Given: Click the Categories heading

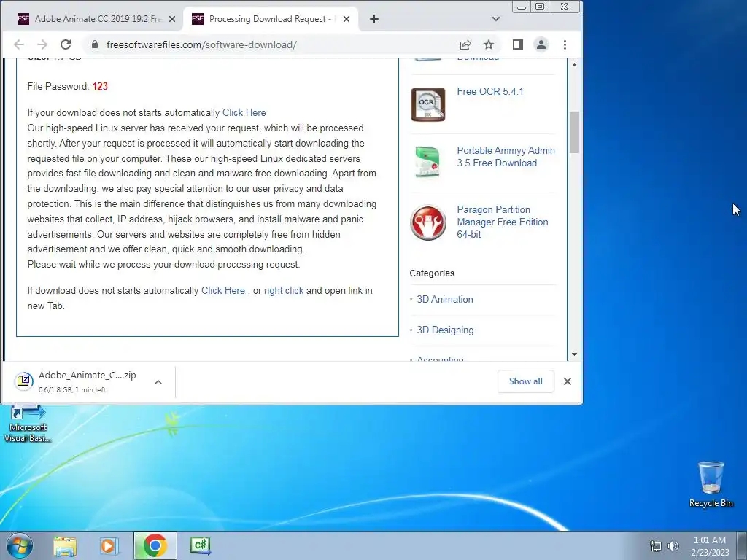Looking at the screenshot, I should click(432, 273).
